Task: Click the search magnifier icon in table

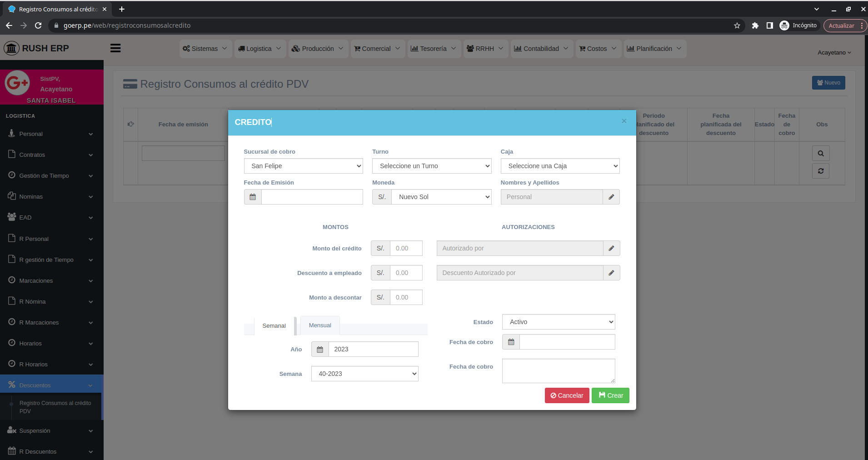Action: (820, 153)
